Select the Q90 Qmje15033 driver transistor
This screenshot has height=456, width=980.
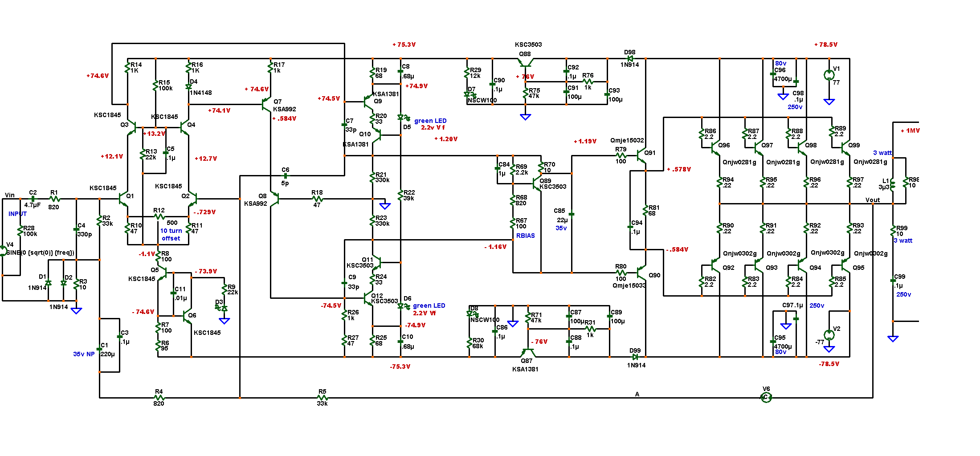click(642, 272)
